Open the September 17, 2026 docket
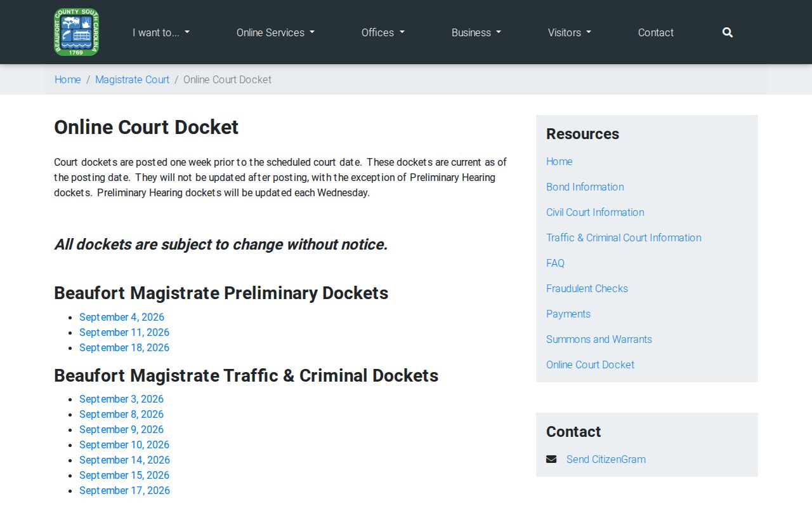 (x=124, y=490)
